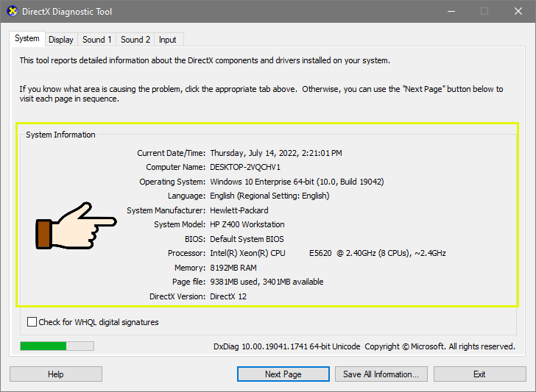Click the disabled maximize window icon
Viewport: 536px width, 392px height.
click(x=484, y=11)
